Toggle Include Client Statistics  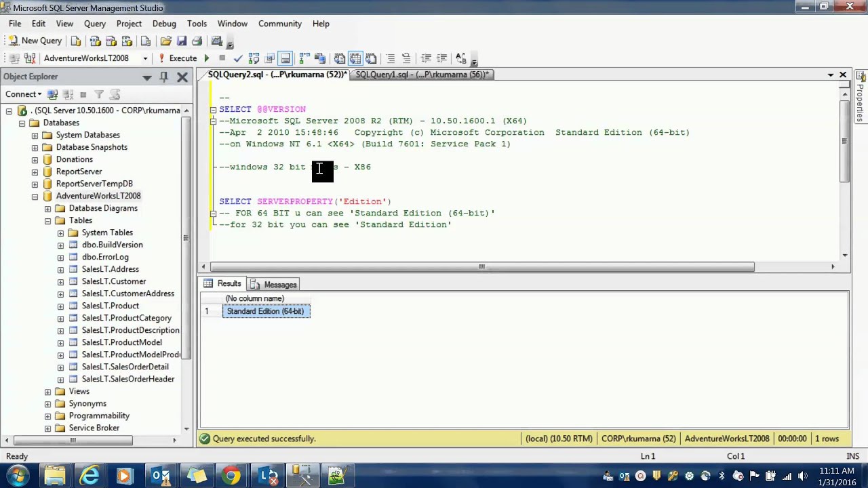[320, 58]
